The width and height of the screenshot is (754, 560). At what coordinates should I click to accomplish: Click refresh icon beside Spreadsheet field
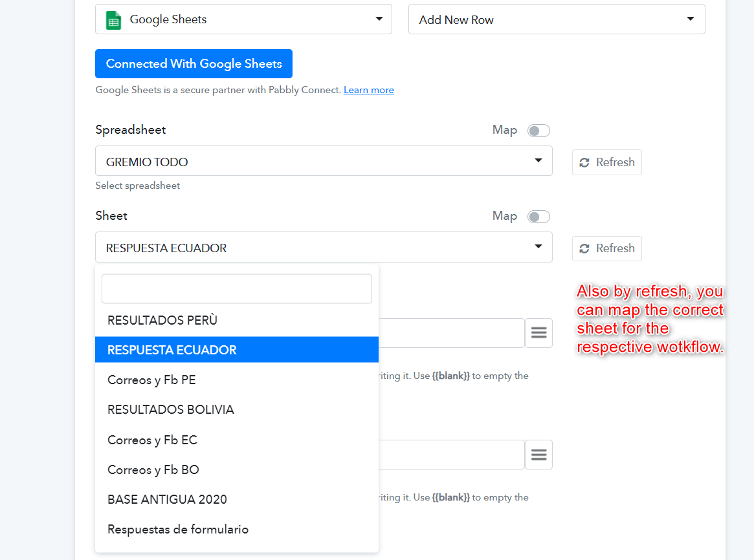tap(584, 163)
